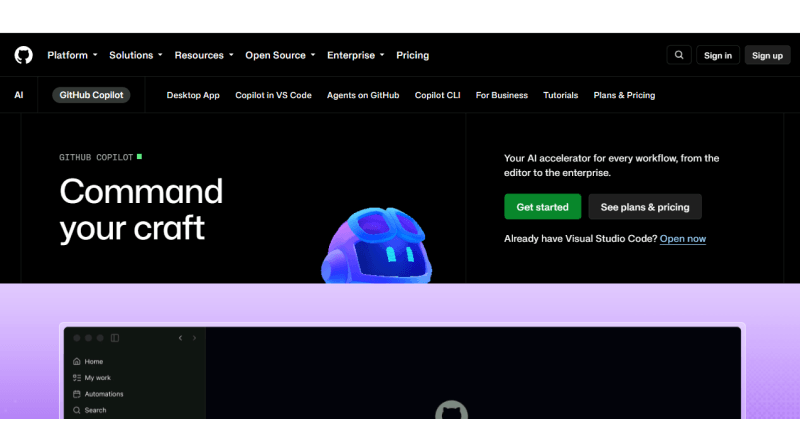Click the Sign up button
800x445 pixels.
tap(767, 55)
